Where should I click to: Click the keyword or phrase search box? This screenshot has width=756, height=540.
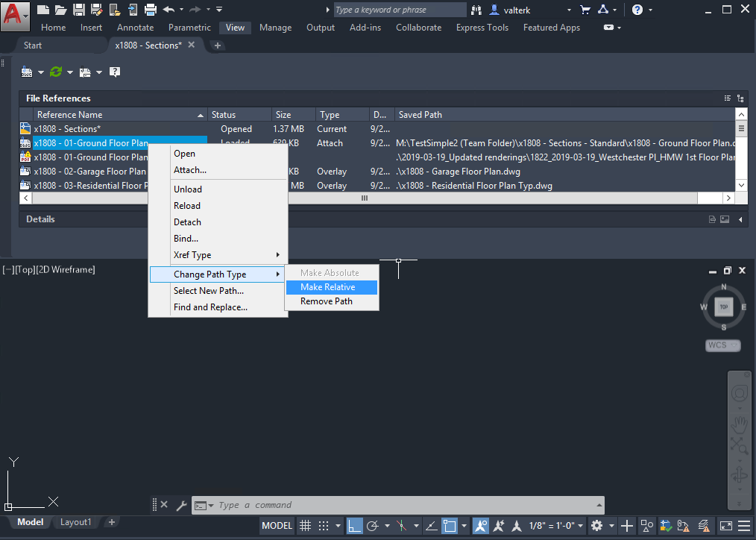pos(400,10)
